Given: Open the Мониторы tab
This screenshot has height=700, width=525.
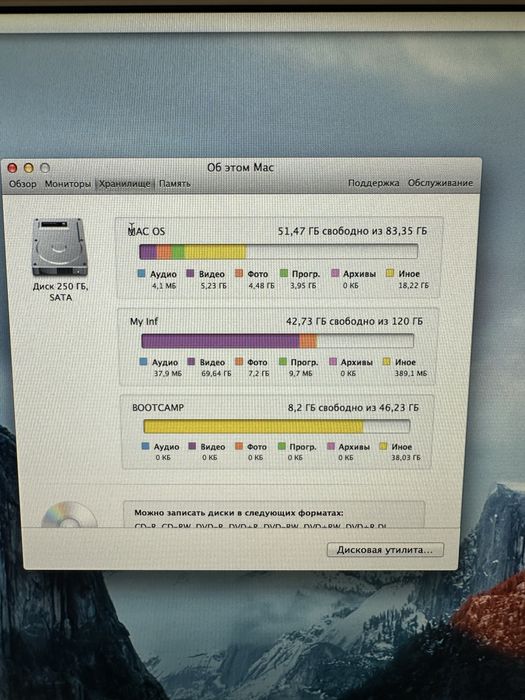Looking at the screenshot, I should point(67,183).
